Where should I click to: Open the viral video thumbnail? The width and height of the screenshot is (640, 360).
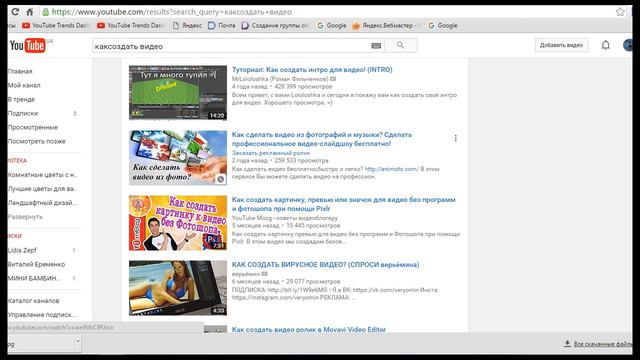coord(178,288)
